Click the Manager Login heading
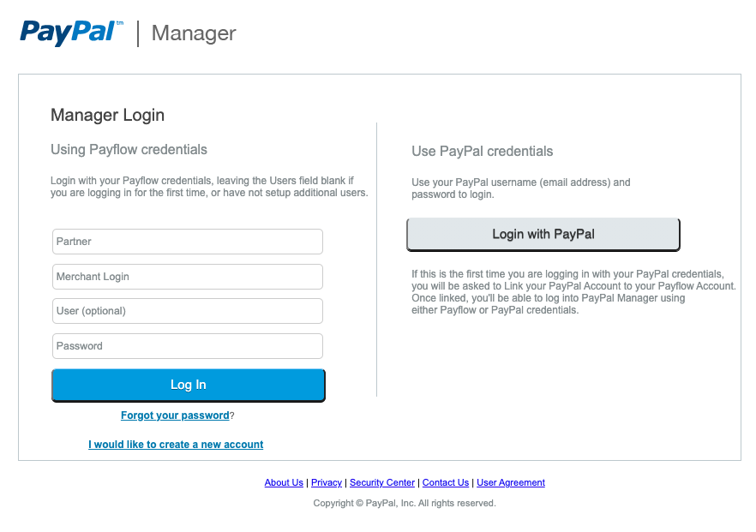The width and height of the screenshot is (756, 532). (x=107, y=115)
